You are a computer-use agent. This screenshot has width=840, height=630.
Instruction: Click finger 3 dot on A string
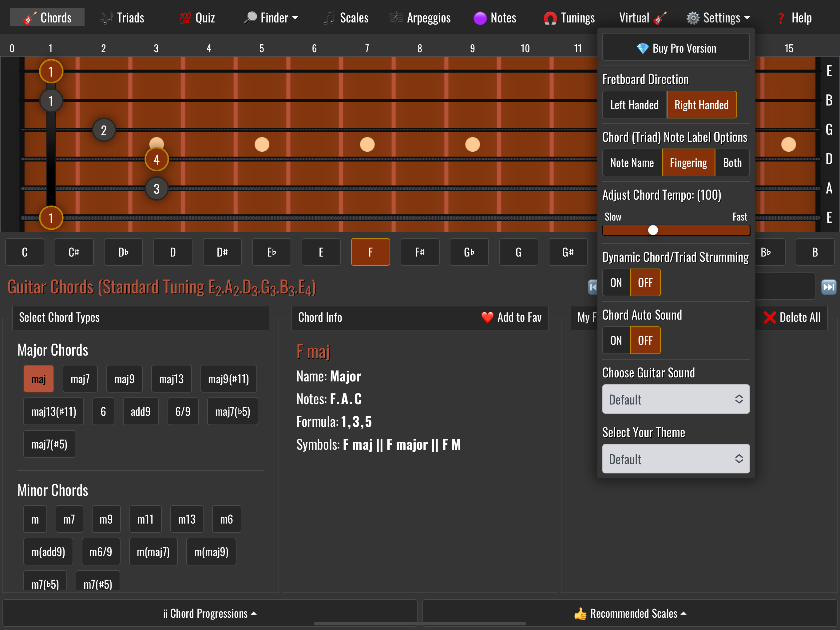tap(157, 189)
